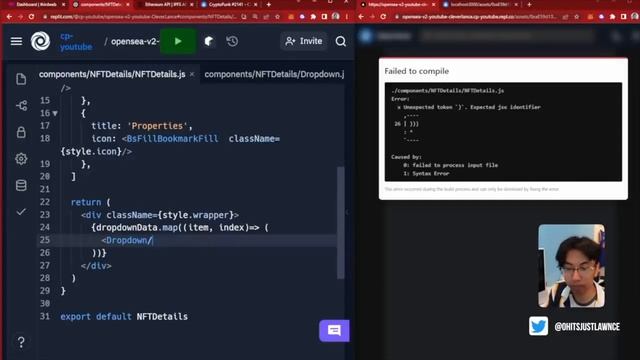Open Help question mark icon
Screen dimensions: 640x360
click(x=21, y=342)
